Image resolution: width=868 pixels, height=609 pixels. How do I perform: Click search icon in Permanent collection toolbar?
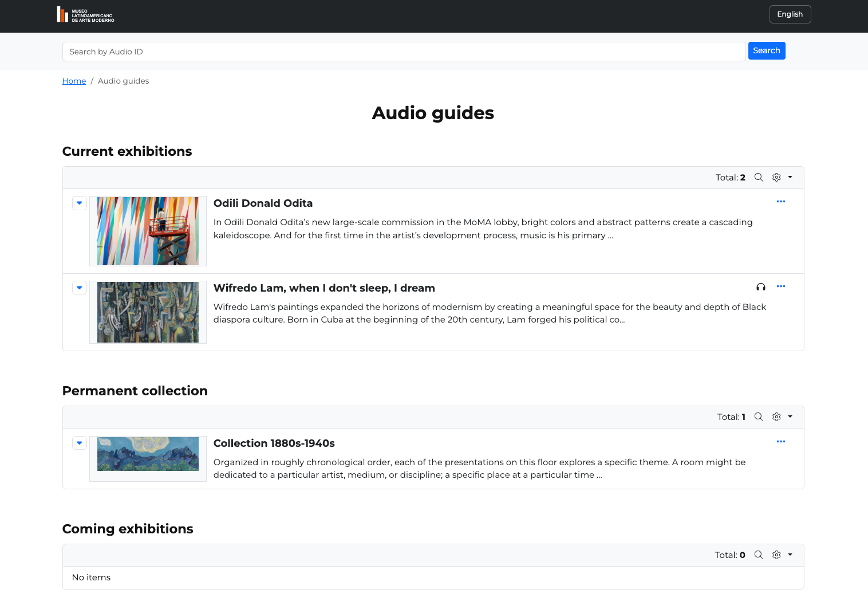click(759, 417)
